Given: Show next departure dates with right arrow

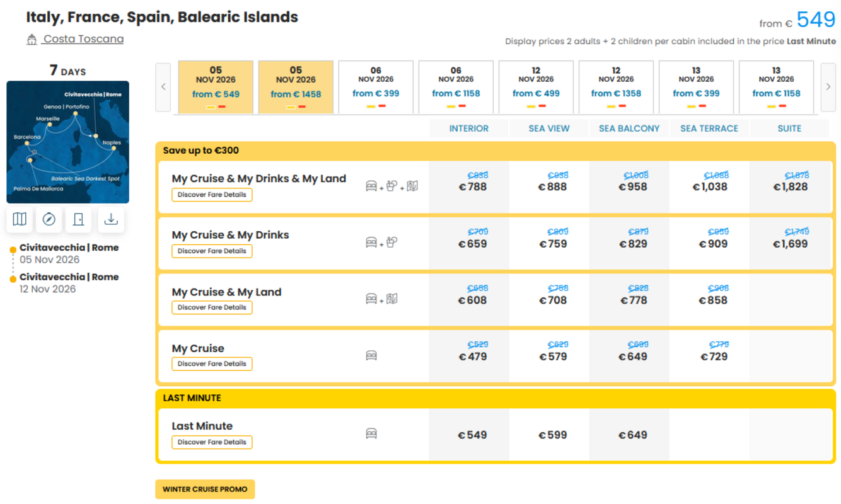Looking at the screenshot, I should (828, 87).
